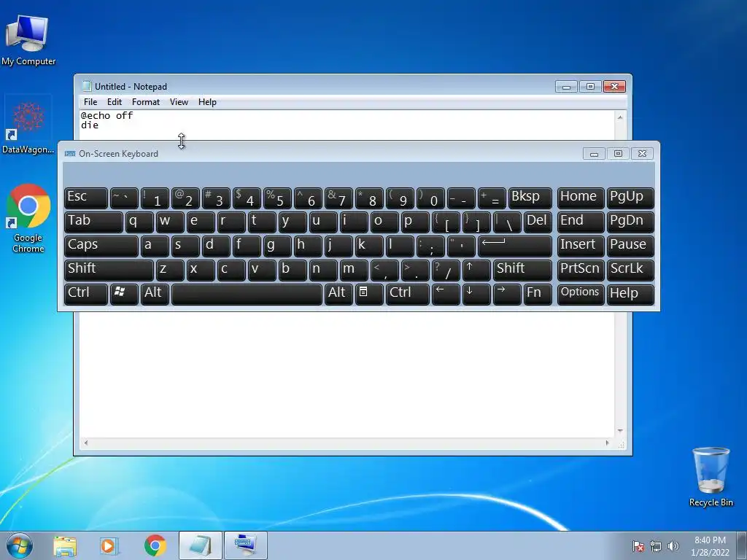Open the Help menu in Notepad
This screenshot has height=560, width=747.
tap(207, 102)
